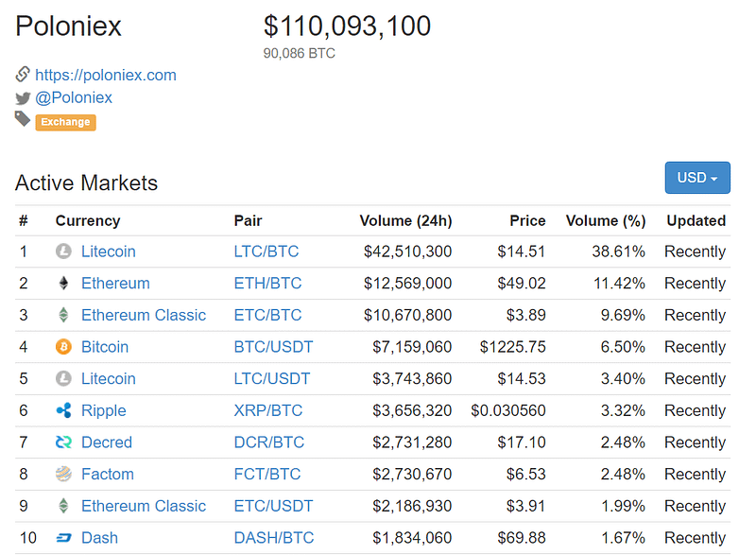Screen dimensions: 756x555
Task: Click the Volume (24h) column header
Action: click(405, 221)
